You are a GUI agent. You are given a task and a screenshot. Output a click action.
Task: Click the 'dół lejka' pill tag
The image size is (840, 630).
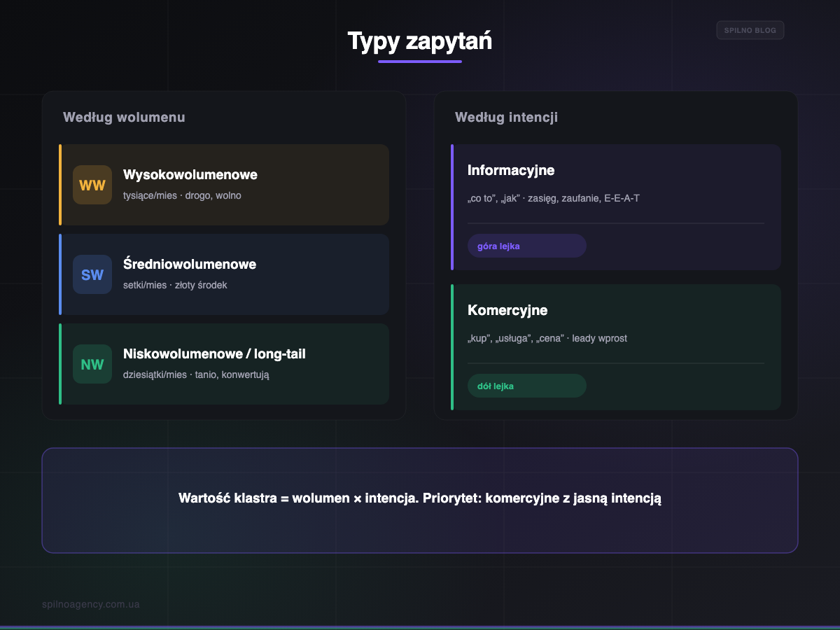point(527,386)
